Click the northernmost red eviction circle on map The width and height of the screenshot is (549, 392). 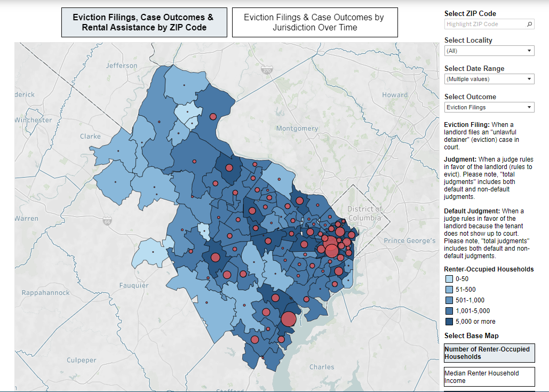pyautogui.click(x=212, y=116)
